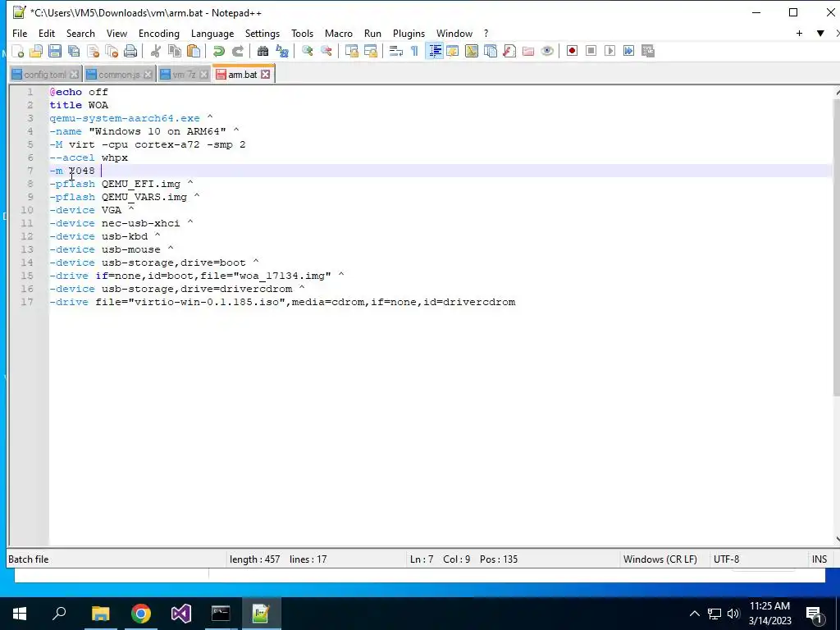
Task: Click line number 17 in margin
Action: [x=27, y=302]
